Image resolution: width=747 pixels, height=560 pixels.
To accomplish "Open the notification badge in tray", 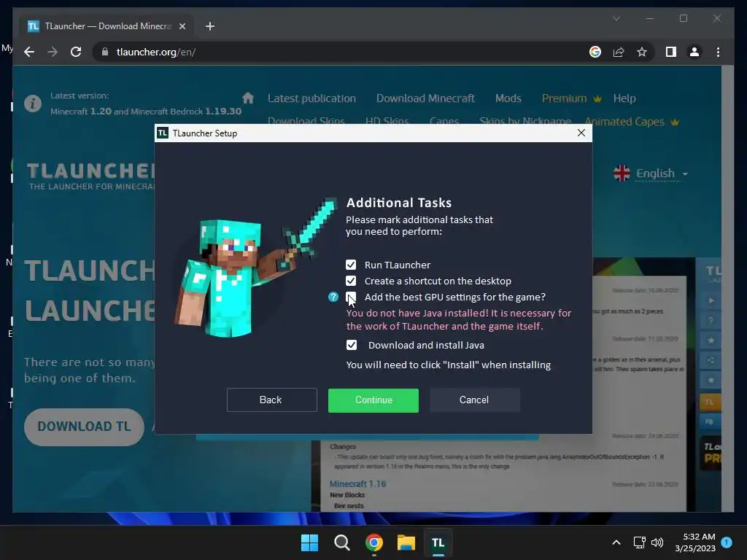I will pyautogui.click(x=727, y=542).
